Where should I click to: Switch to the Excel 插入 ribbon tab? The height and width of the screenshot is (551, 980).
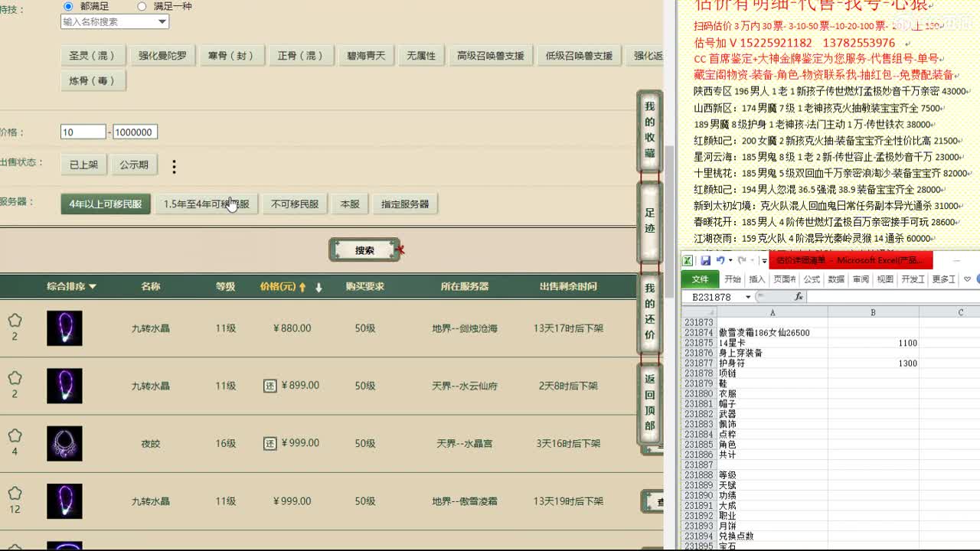(757, 279)
